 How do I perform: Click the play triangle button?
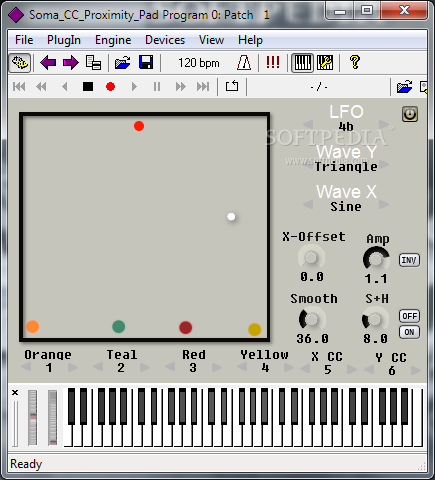[x=134, y=87]
